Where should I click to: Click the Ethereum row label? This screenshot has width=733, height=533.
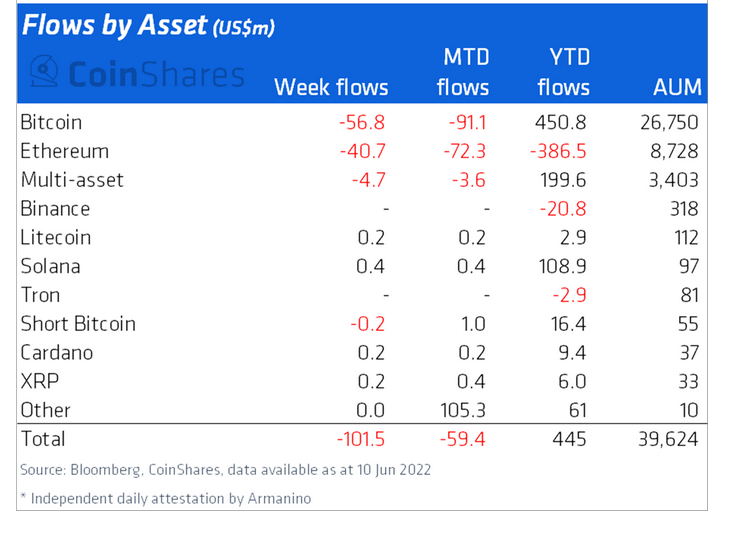pyautogui.click(x=64, y=152)
